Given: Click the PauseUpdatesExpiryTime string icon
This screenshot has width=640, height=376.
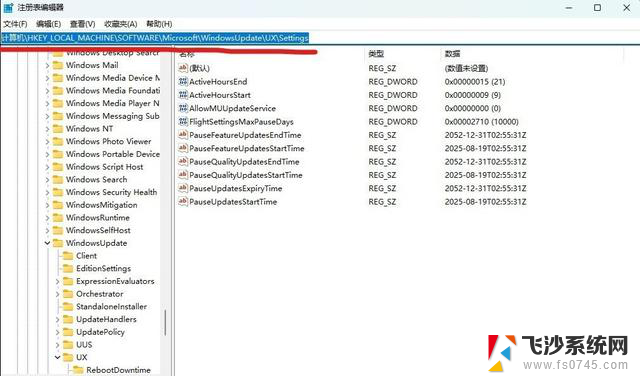Looking at the screenshot, I should point(183,188).
